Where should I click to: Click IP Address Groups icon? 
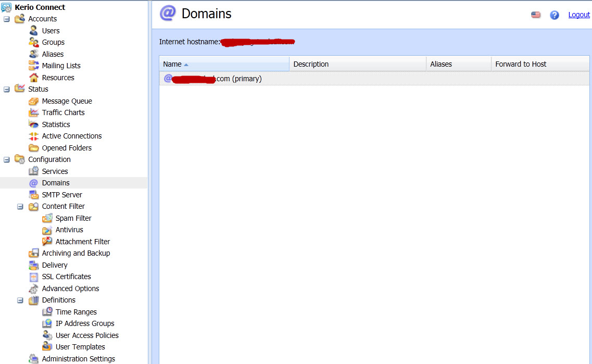click(47, 323)
